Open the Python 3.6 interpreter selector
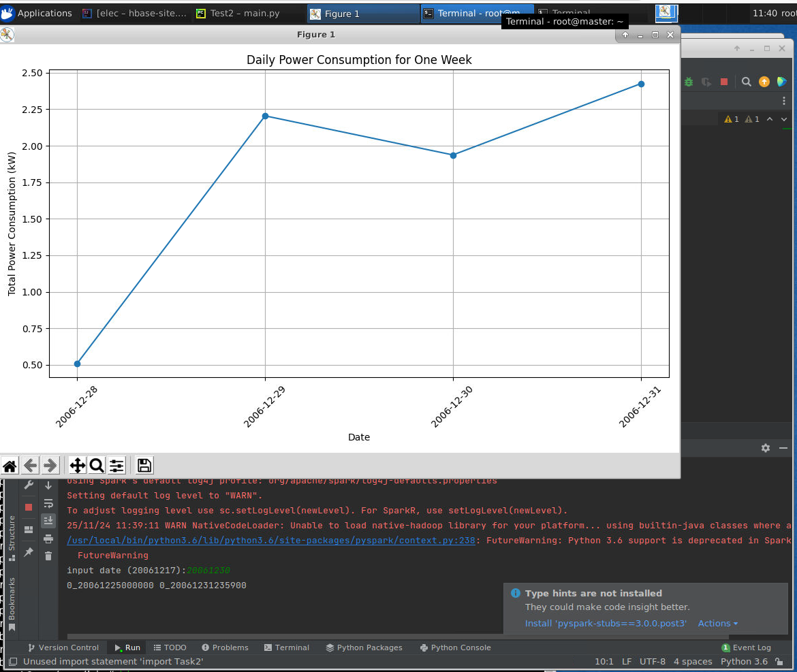 [x=744, y=661]
